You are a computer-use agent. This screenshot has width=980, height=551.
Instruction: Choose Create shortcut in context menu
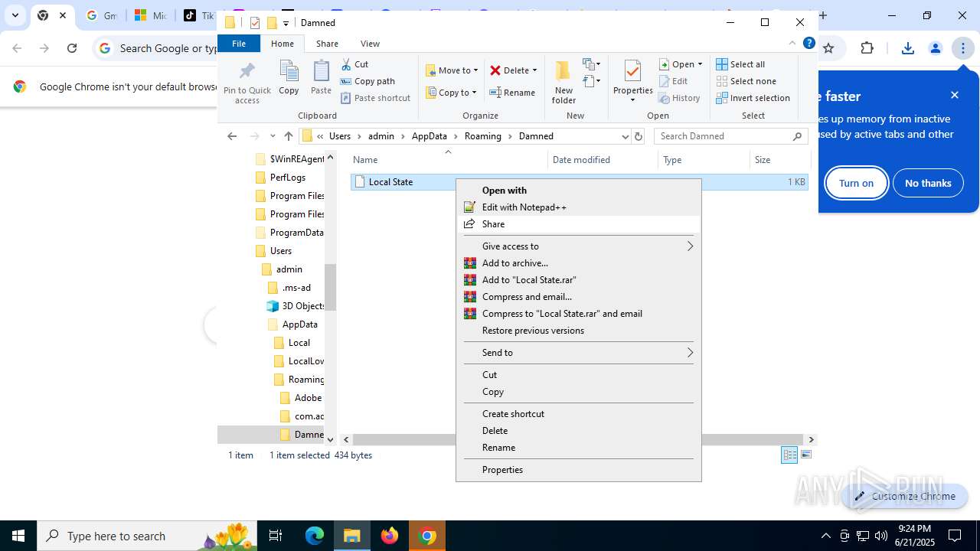point(578,414)
